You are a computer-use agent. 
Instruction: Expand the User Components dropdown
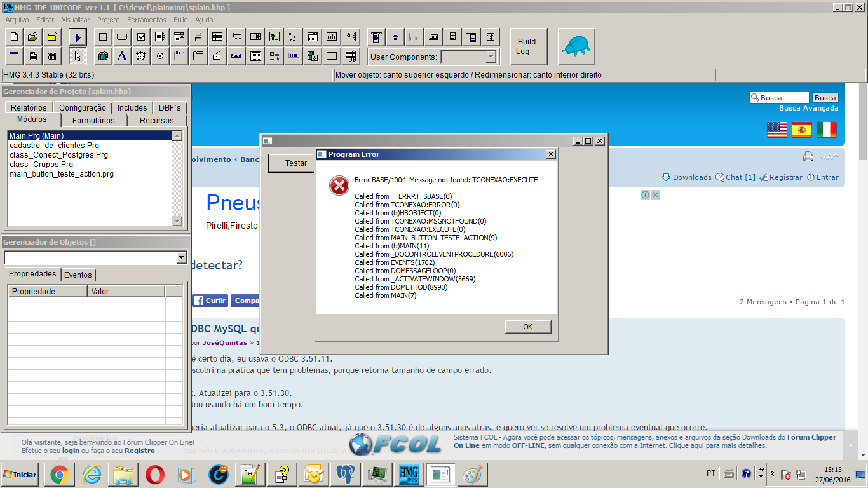click(491, 57)
